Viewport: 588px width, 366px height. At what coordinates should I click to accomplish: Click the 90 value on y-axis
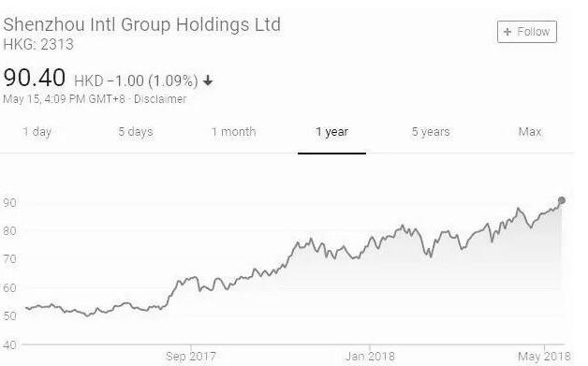click(x=9, y=203)
